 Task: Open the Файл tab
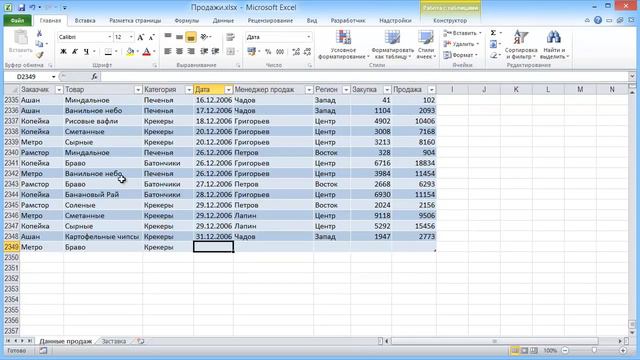coord(18,20)
